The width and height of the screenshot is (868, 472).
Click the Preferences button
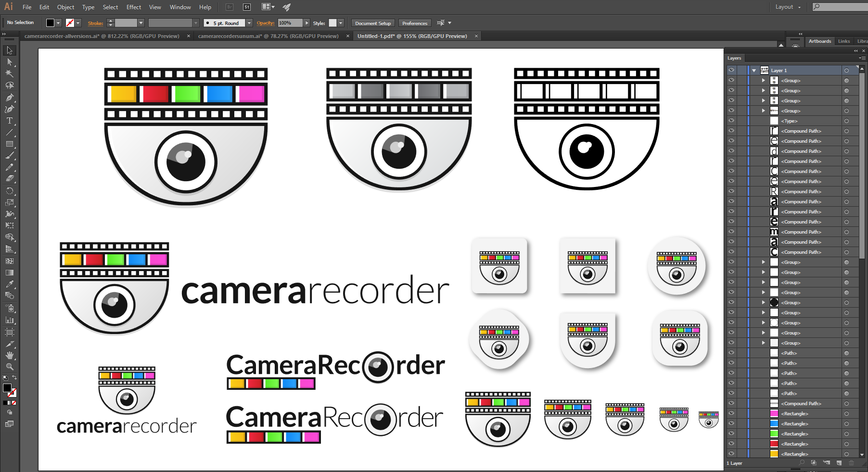[415, 23]
